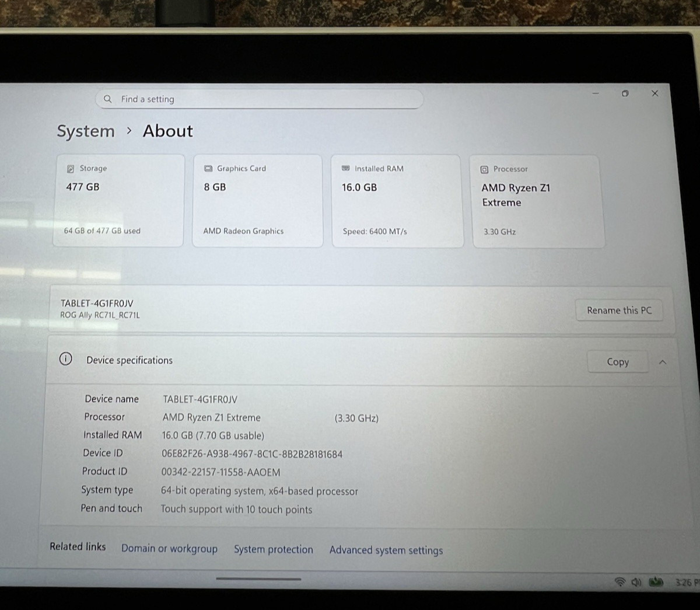Viewport: 700px width, 610px height.
Task: Open System protection link
Action: point(273,549)
